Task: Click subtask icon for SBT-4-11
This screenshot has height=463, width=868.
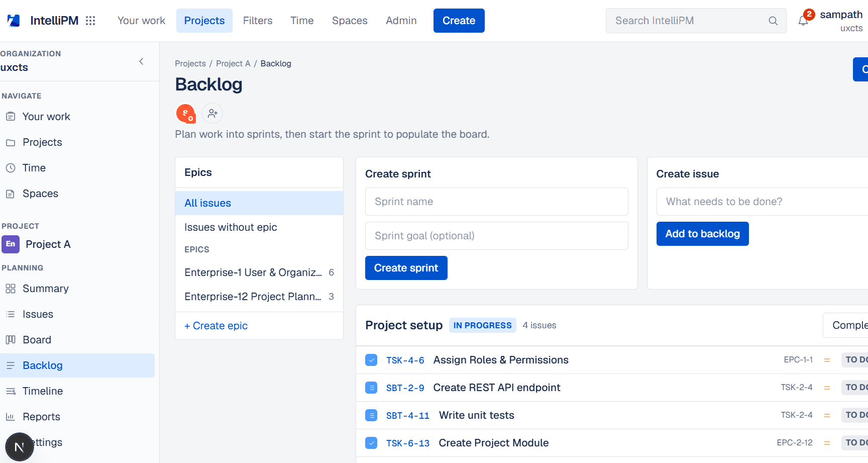Action: tap(371, 415)
